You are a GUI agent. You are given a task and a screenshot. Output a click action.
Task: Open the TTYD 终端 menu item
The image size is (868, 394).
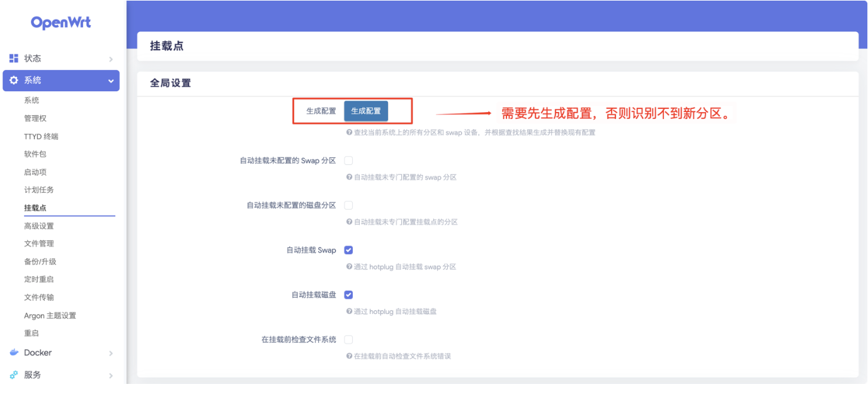41,137
